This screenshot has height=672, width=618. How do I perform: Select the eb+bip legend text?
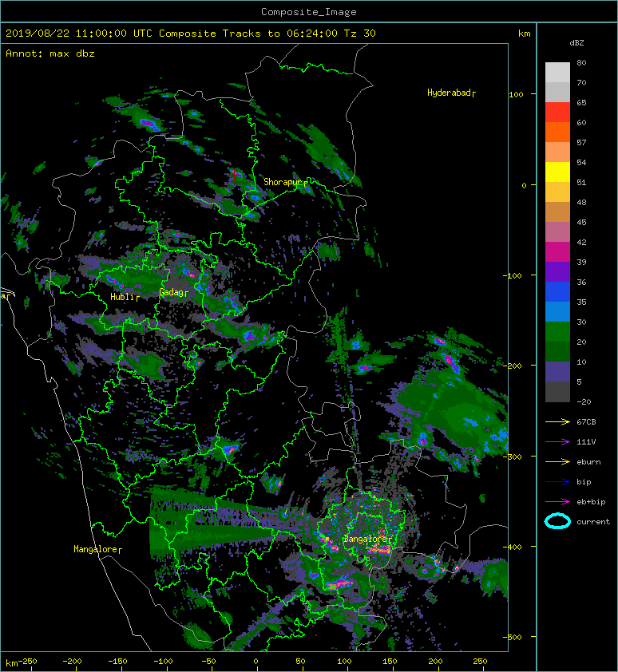click(x=591, y=502)
